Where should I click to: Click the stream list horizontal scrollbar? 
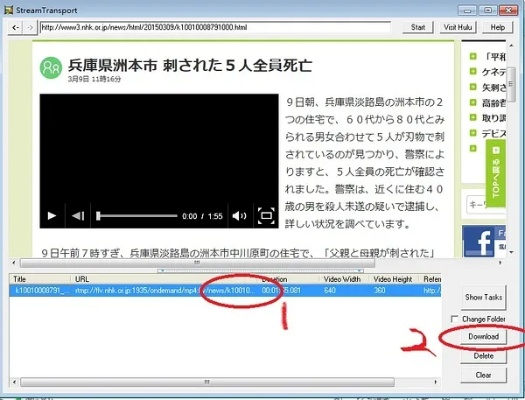pyautogui.click(x=207, y=382)
